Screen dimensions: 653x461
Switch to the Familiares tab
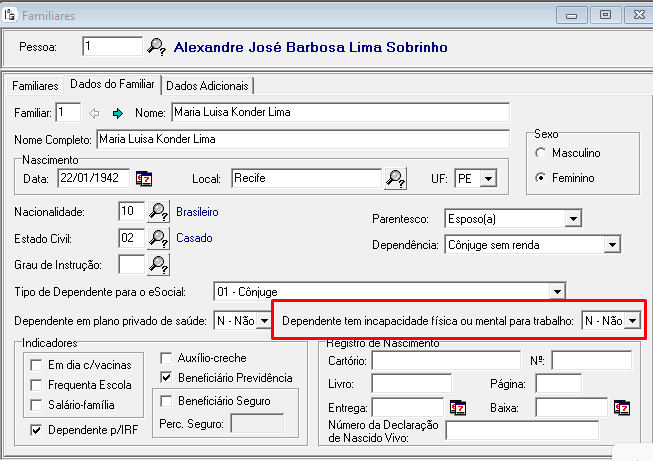[x=35, y=86]
